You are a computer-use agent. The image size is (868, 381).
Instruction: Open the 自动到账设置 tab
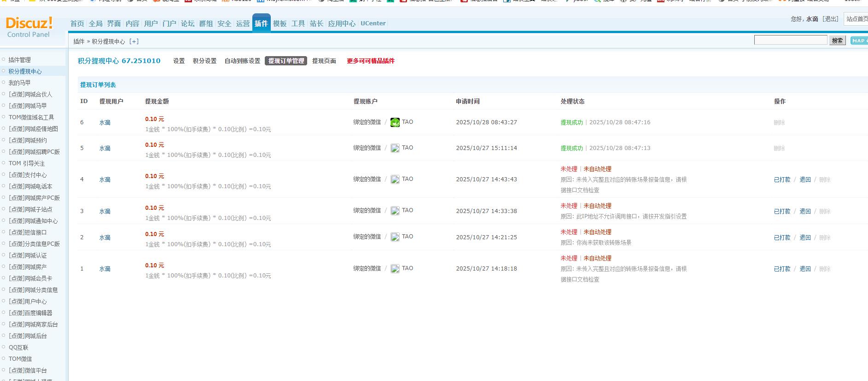(x=242, y=61)
